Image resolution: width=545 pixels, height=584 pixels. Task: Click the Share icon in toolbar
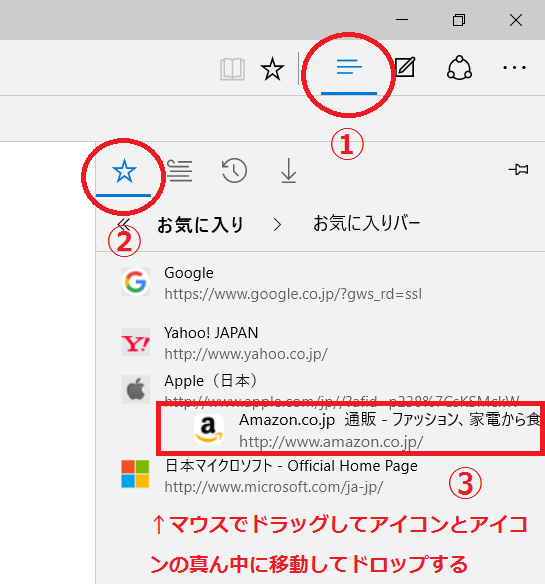click(459, 68)
